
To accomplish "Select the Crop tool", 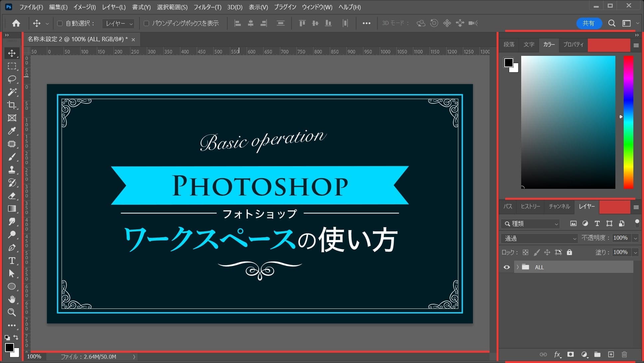I will tap(12, 105).
